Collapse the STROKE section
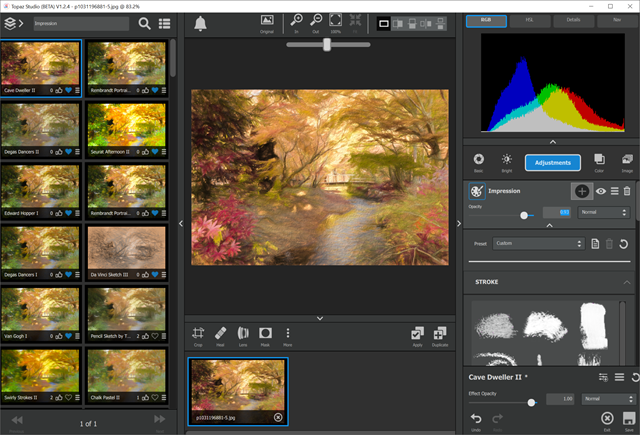Screen dimensions: 640x435 pyautogui.click(x=627, y=282)
